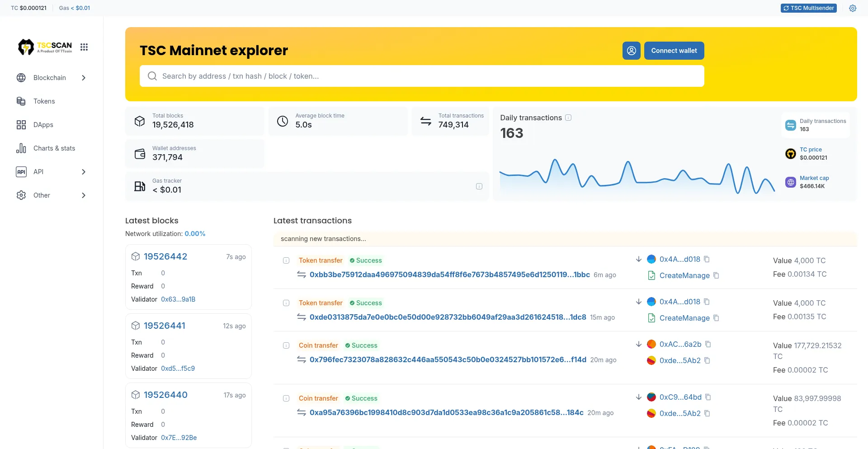Expand details for transaction 0x796fec73...f14d
The height and width of the screenshot is (449, 868).
(x=286, y=345)
